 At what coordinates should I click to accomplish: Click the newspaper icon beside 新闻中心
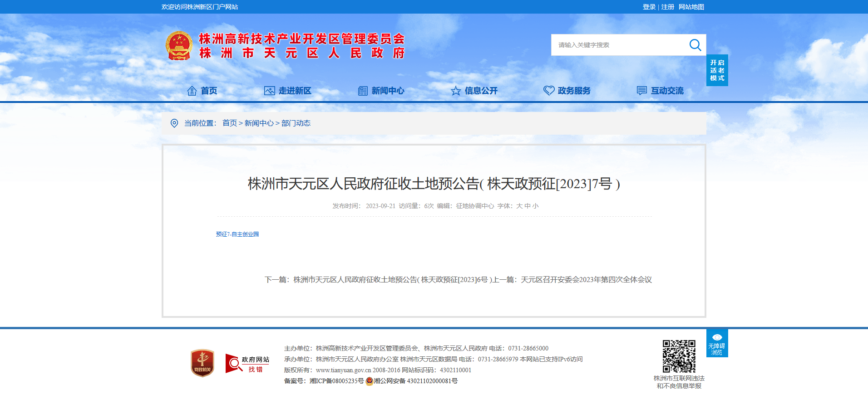pos(363,91)
